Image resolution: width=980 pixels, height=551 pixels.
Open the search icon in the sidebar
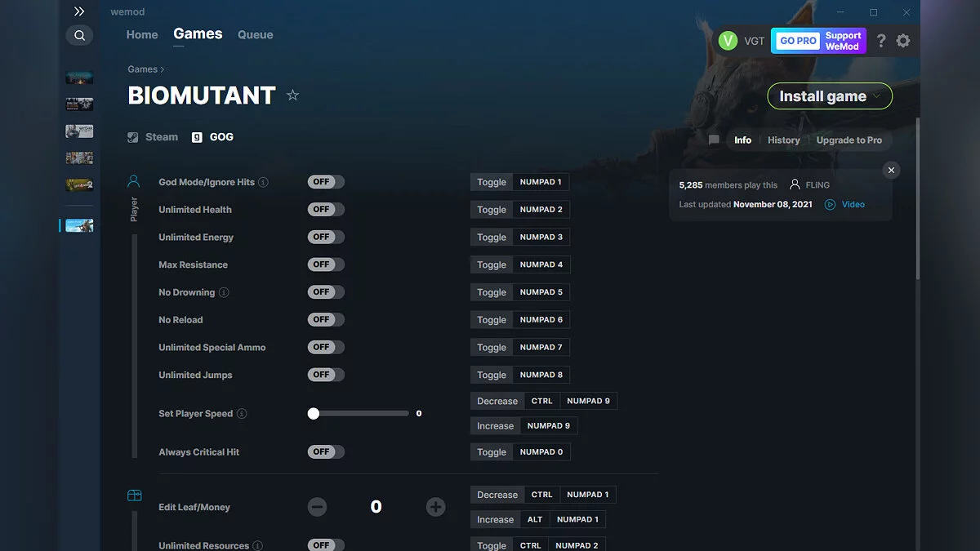coord(79,36)
